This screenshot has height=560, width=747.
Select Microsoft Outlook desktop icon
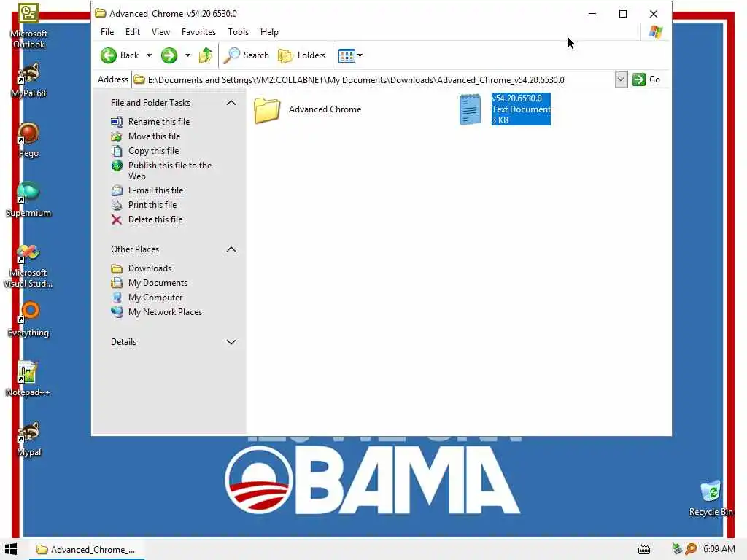(28, 27)
